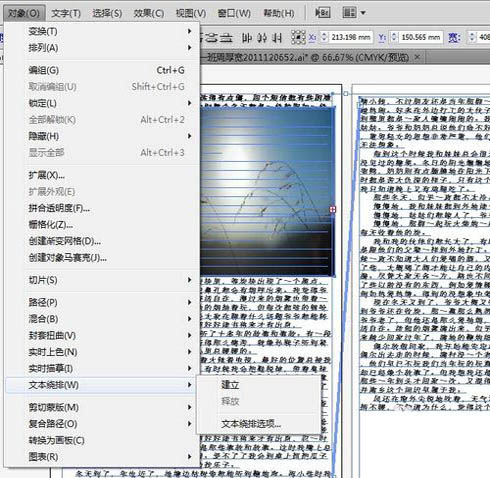Click the Y value stepper arrows
The height and width of the screenshot is (478, 490).
coord(394,37)
